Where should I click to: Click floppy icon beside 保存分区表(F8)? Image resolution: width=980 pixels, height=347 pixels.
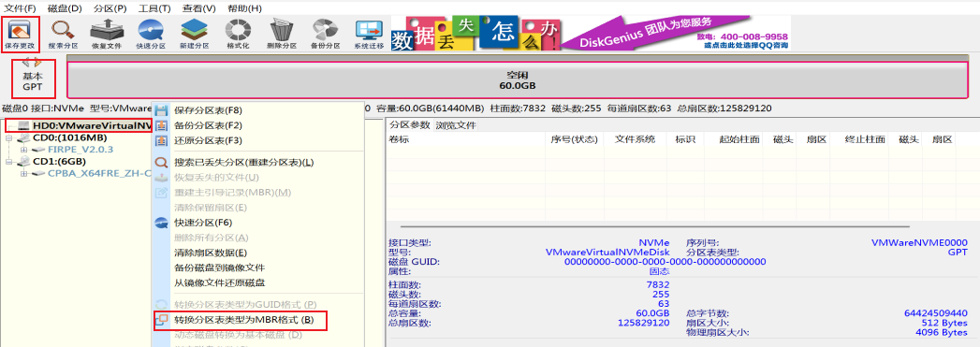point(161,110)
